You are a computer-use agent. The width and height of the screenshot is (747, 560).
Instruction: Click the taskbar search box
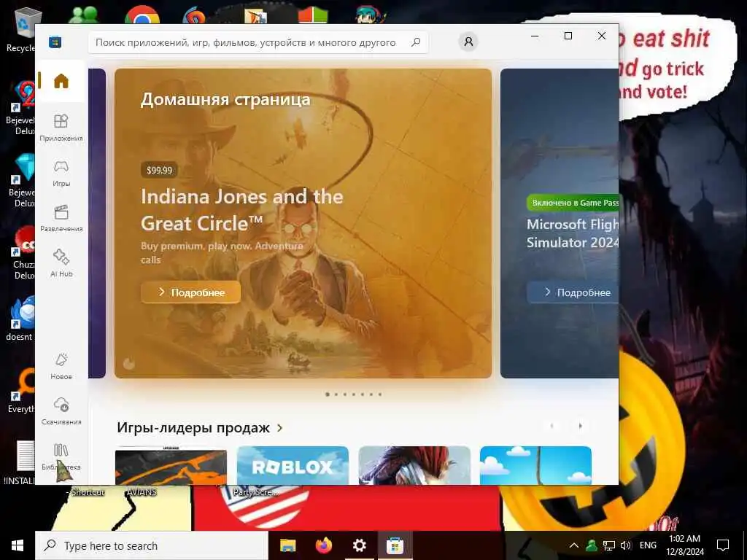tap(152, 545)
